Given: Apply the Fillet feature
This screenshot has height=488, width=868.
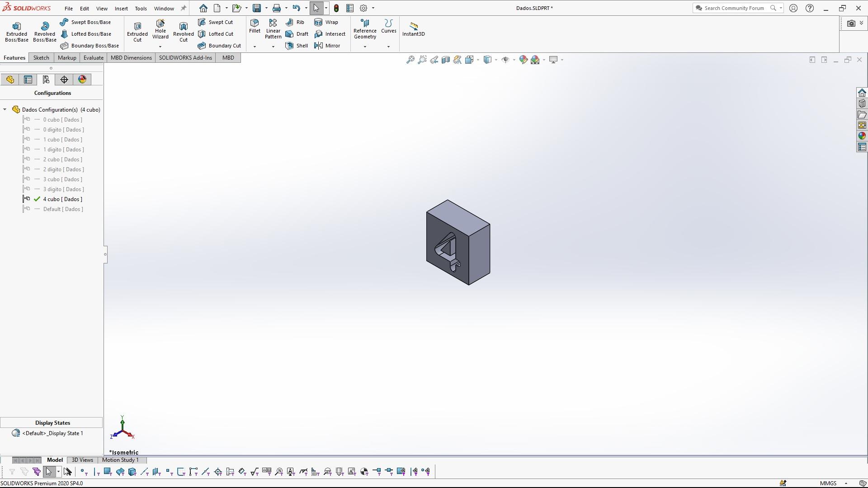Looking at the screenshot, I should (255, 26).
